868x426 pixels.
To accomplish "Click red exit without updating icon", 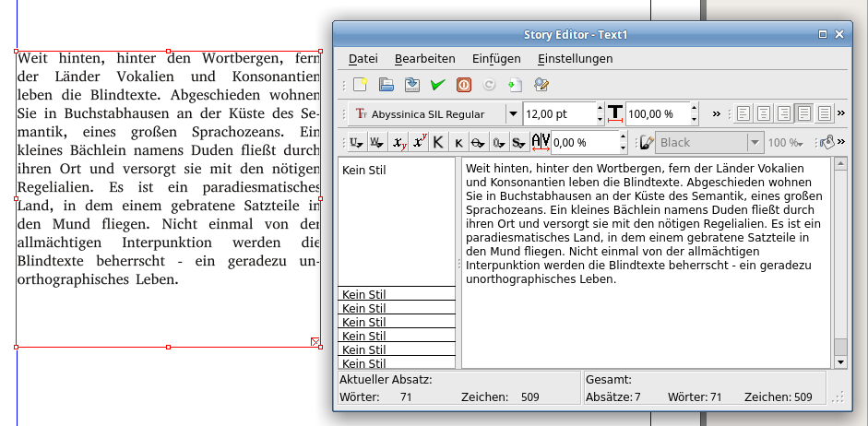I will point(464,85).
